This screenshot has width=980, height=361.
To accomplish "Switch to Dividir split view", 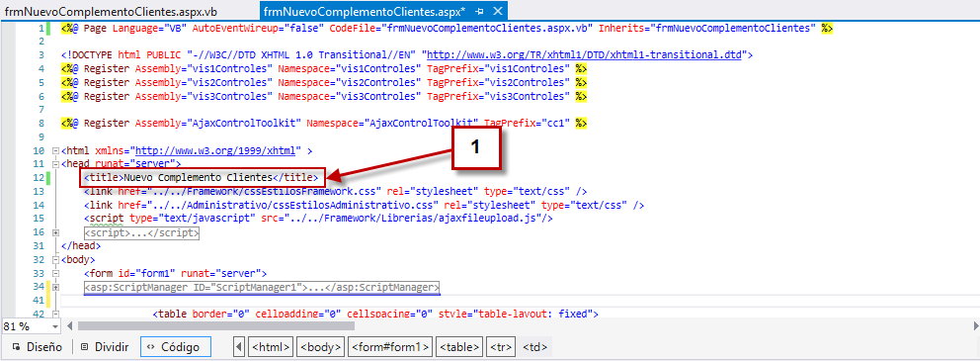I will tap(105, 346).
